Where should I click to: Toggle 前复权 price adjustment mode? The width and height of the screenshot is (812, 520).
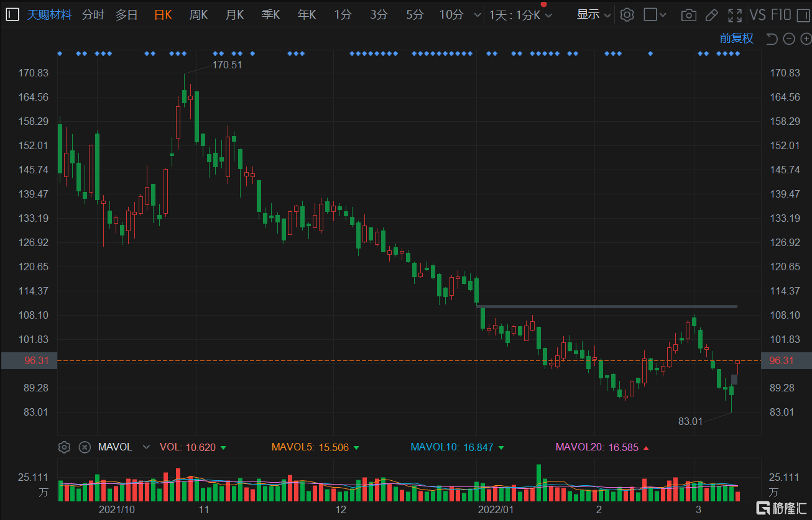736,39
